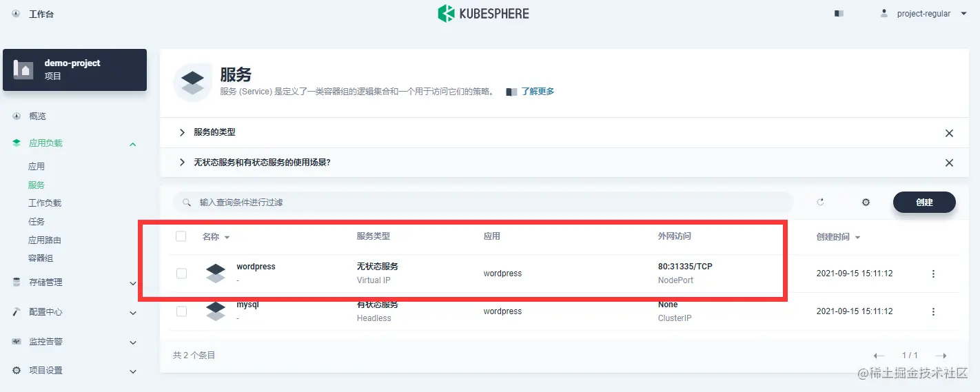Open more actions for mysql row
The width and height of the screenshot is (980, 392).
(933, 311)
